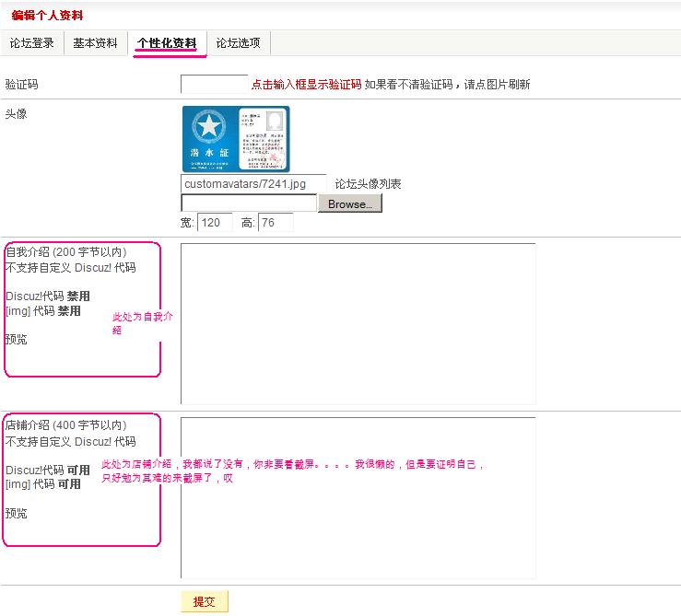Click the Browse... button for avatar upload
681x616 pixels.
point(349,203)
